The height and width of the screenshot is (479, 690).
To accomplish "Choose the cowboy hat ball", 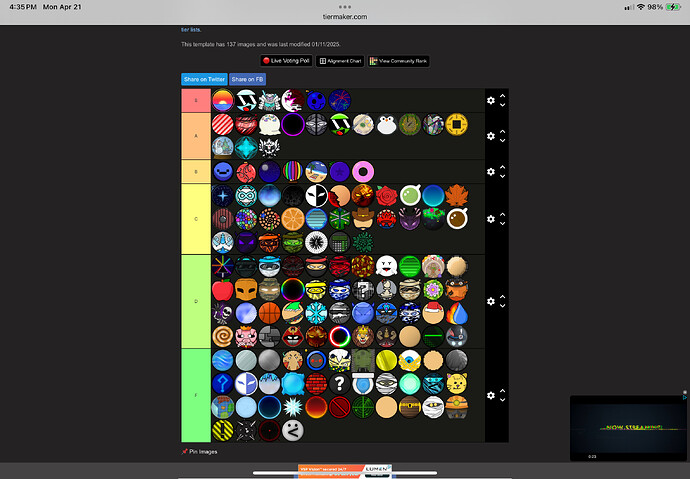I will click(363, 219).
